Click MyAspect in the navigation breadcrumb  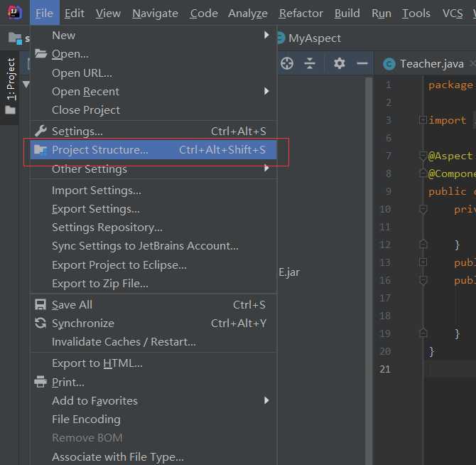(x=315, y=38)
